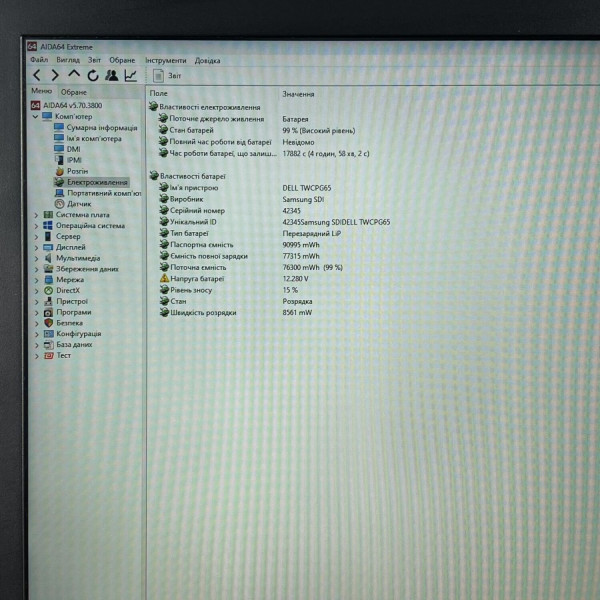Screen dimensions: 600x600
Task: Click the Сервер tower icon
Action: tap(48, 236)
